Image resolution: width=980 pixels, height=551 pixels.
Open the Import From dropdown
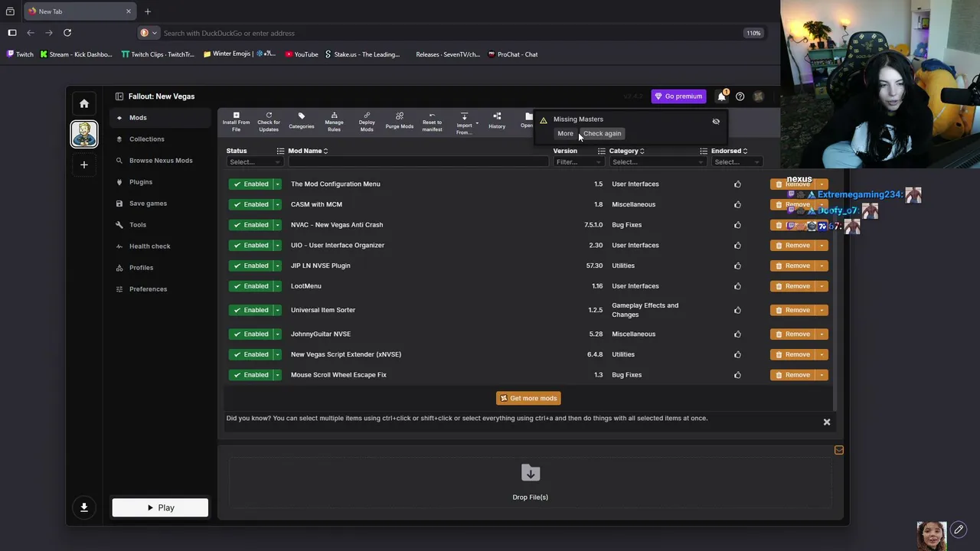[x=465, y=122]
